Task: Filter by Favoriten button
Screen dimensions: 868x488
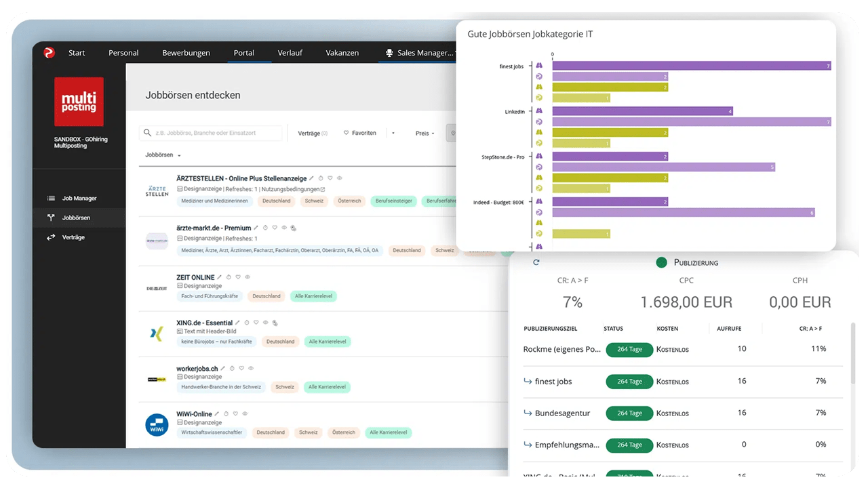Action: [x=360, y=133]
